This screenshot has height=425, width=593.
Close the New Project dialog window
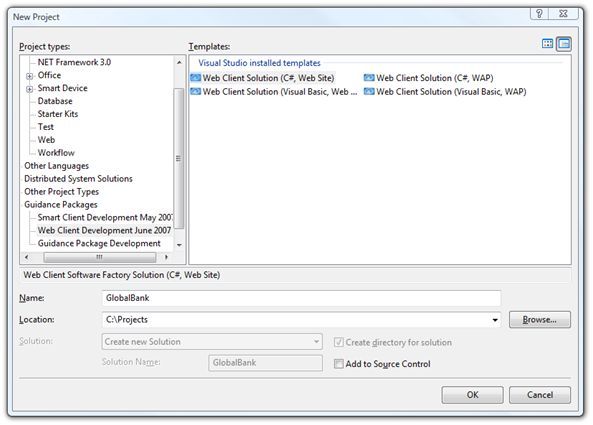point(564,14)
